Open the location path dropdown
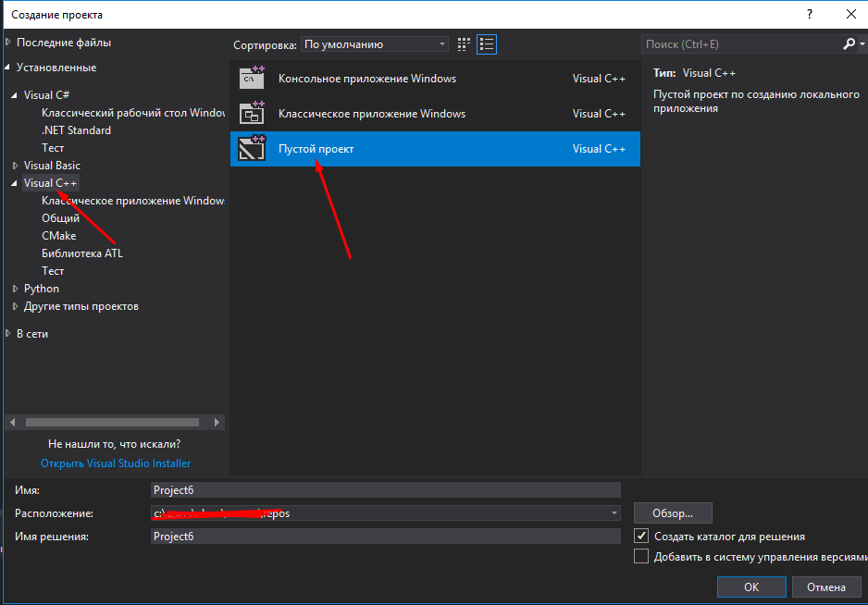Viewport: 868px width, 605px height. [614, 513]
